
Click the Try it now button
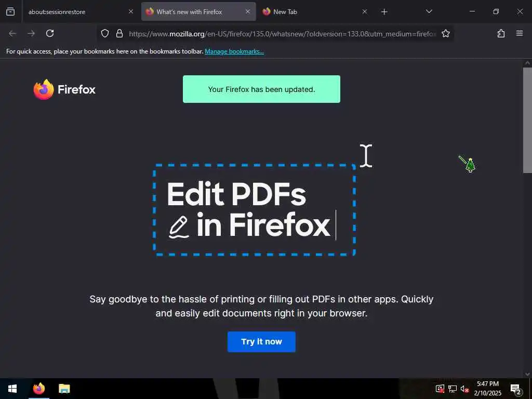point(262,342)
